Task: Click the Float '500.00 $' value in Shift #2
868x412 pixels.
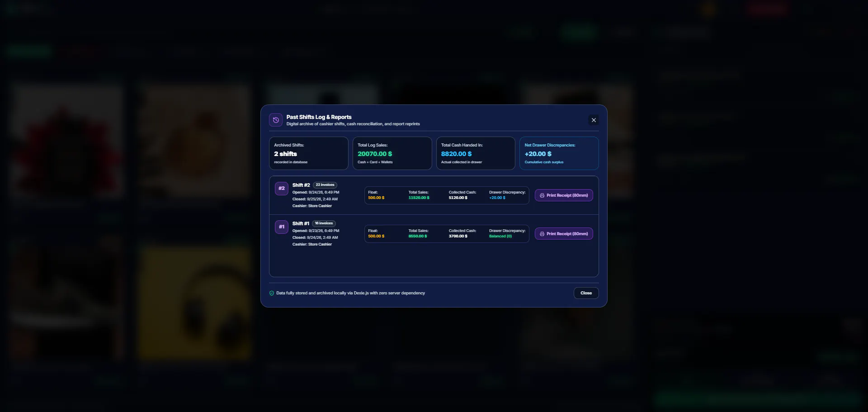Action: tap(376, 198)
